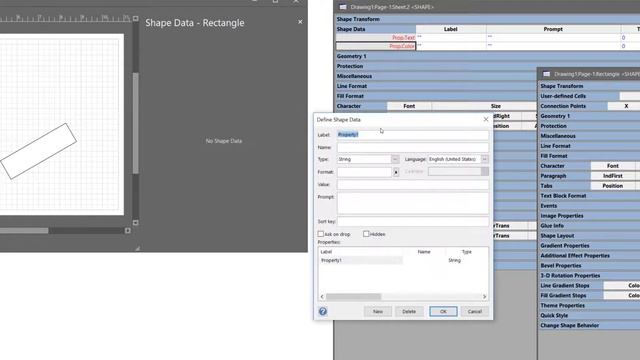Close the Define Shape Data dialog
Screen dimensions: 640x360
[486, 119]
